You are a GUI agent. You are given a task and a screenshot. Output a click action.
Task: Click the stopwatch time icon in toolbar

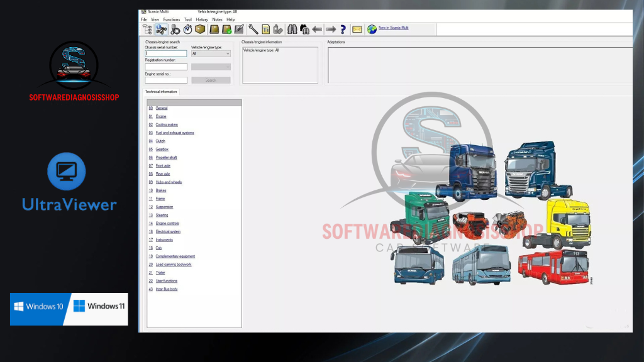(187, 29)
